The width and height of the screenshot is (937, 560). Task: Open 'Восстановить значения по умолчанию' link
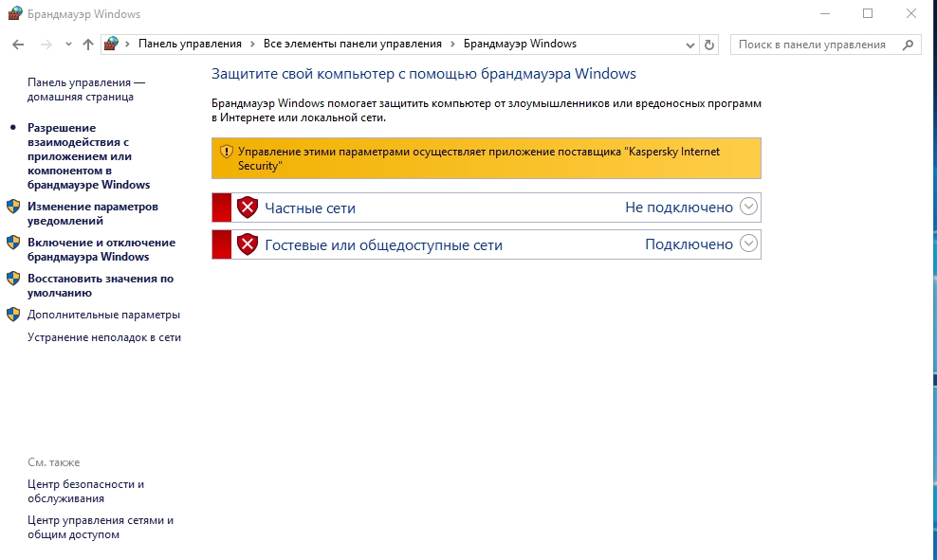point(101,285)
